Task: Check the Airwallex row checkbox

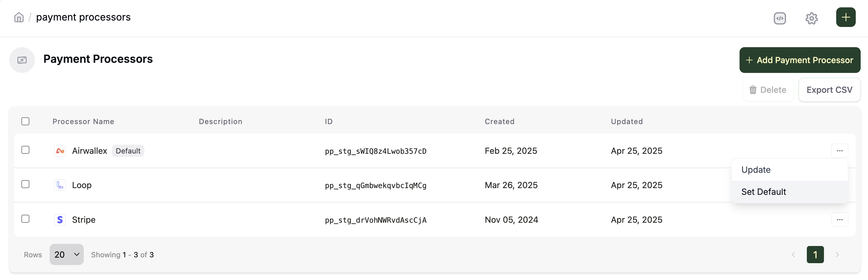Action: (x=25, y=150)
